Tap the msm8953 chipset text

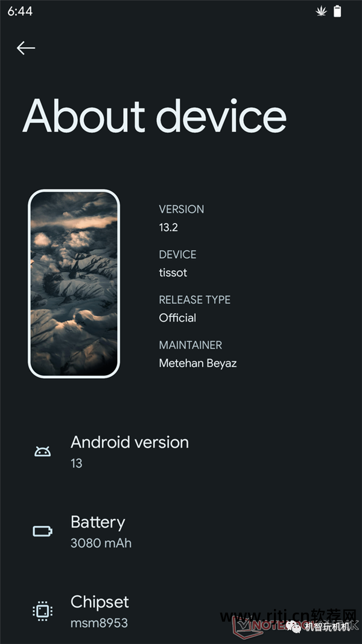(99, 622)
